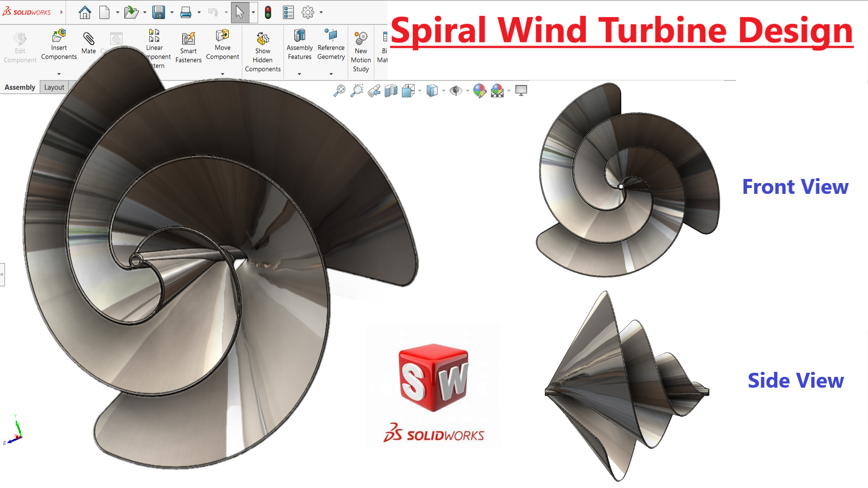The height and width of the screenshot is (488, 868).
Task: Select the Assembly tab
Action: tap(20, 87)
